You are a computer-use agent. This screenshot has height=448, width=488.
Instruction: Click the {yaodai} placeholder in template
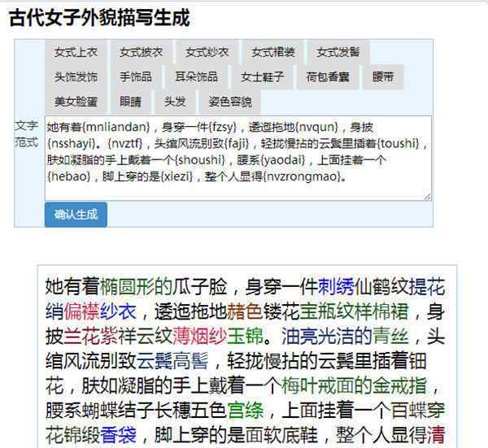pyautogui.click(x=284, y=160)
